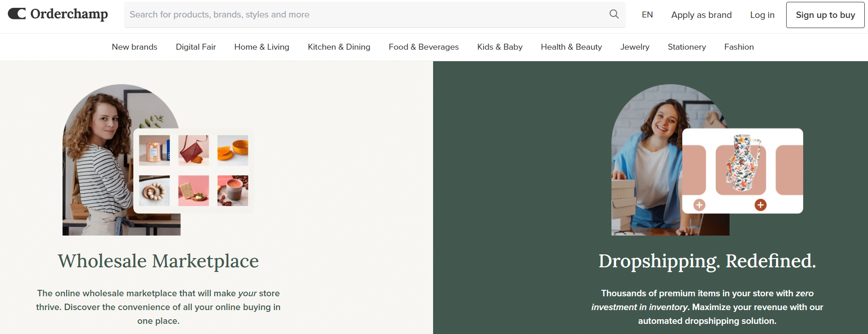Click the Orderchamp logo icon

[x=17, y=14]
